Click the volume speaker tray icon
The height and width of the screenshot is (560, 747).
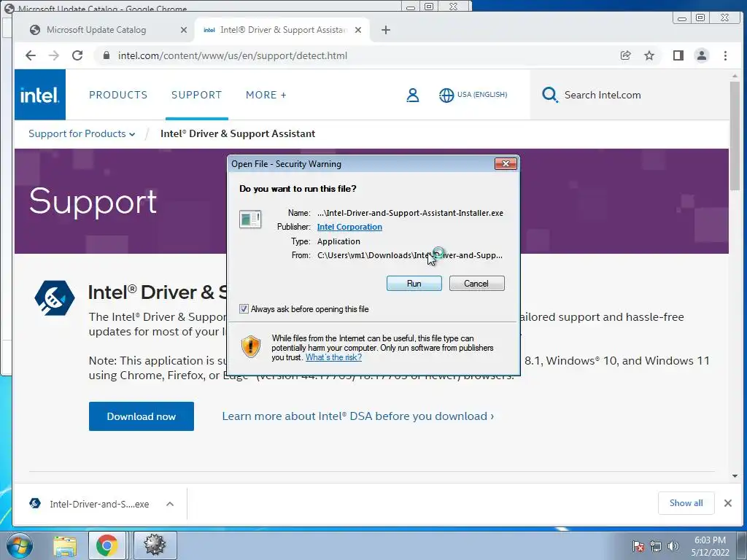pos(673,546)
